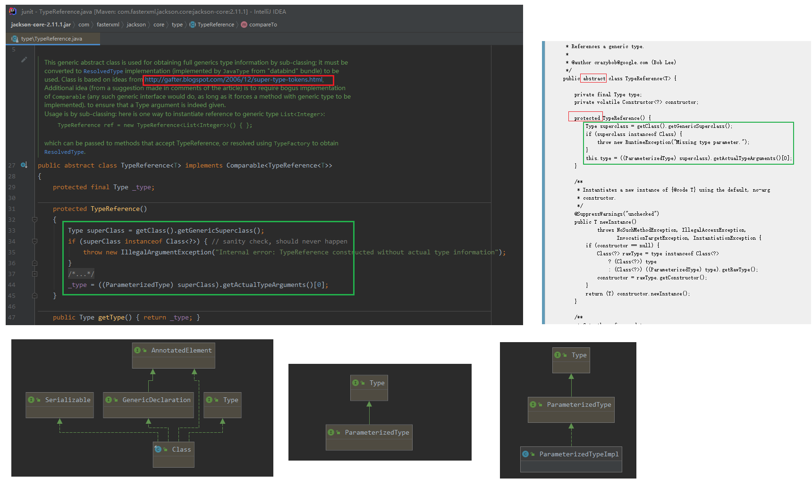Click '_type' field declaration on line 29
The image size is (812, 504).
click(142, 187)
